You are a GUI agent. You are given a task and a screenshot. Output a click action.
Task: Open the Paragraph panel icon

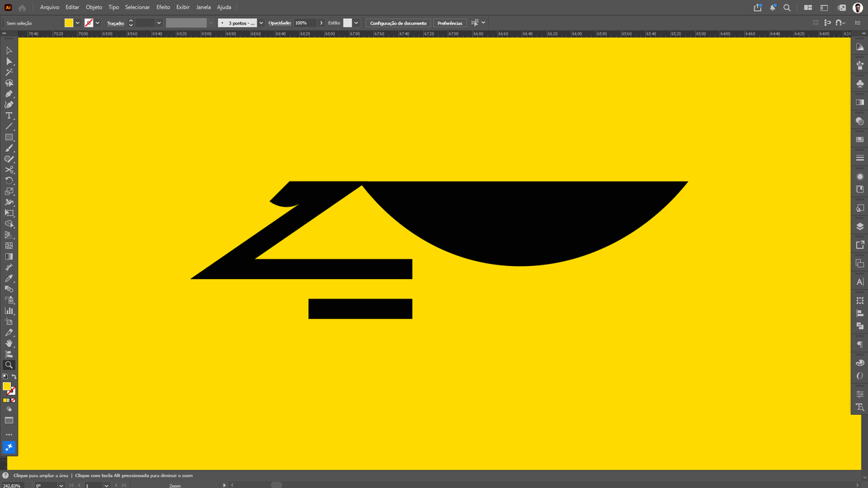click(859, 344)
